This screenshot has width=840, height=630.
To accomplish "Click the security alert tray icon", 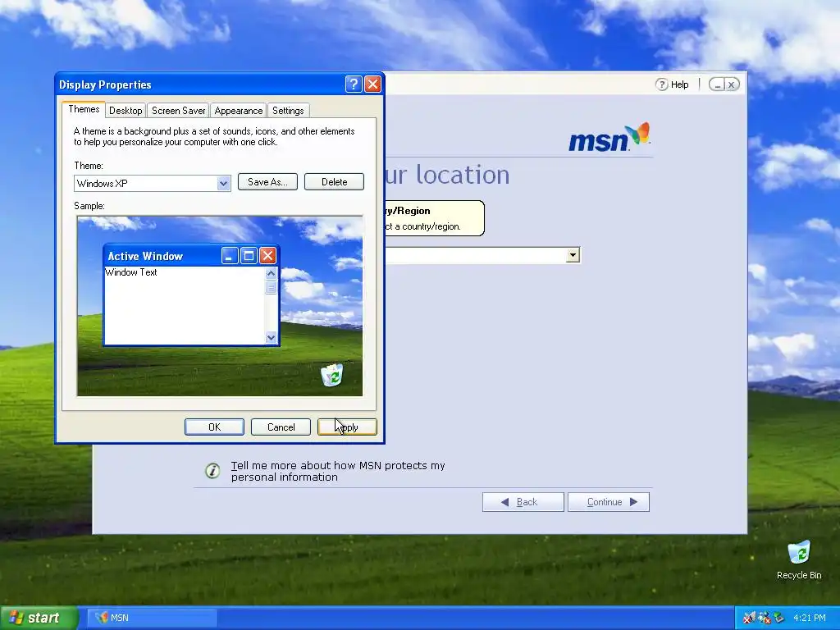I will pyautogui.click(x=749, y=618).
